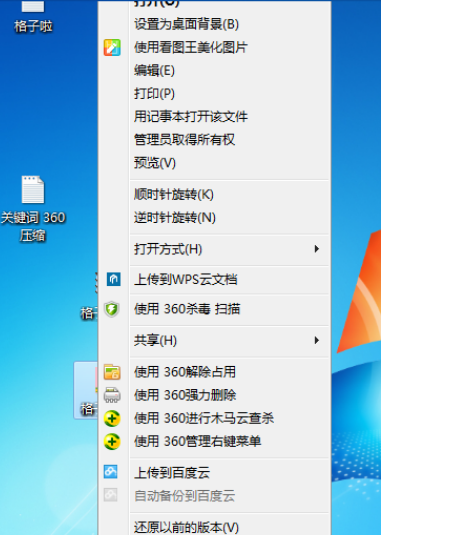Click the 360 shredder force-delete icon
This screenshot has width=464, height=535.
112,395
